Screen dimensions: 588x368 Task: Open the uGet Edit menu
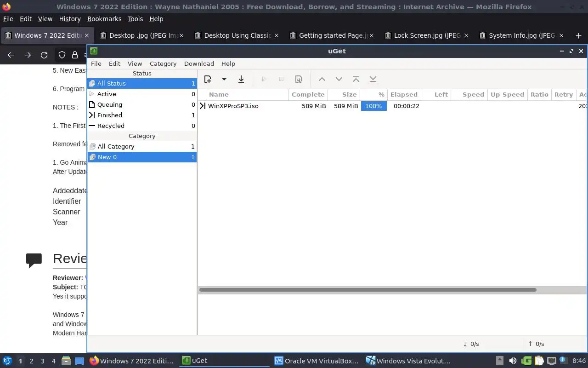point(114,63)
